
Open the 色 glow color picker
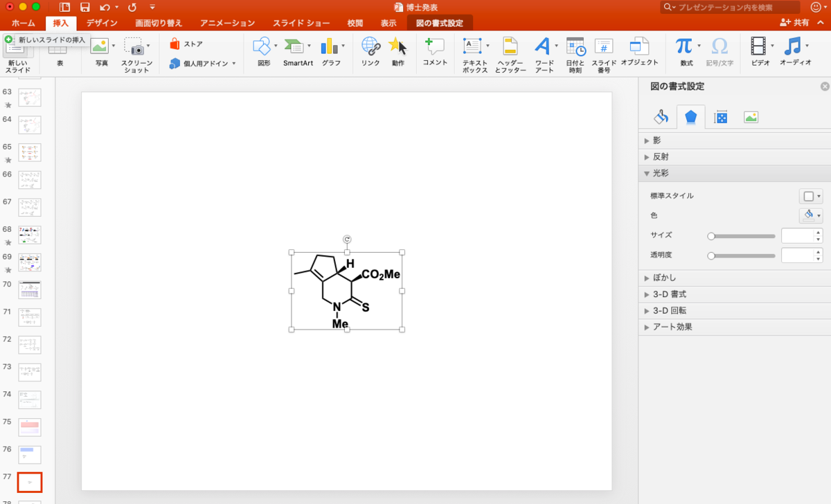coord(810,216)
